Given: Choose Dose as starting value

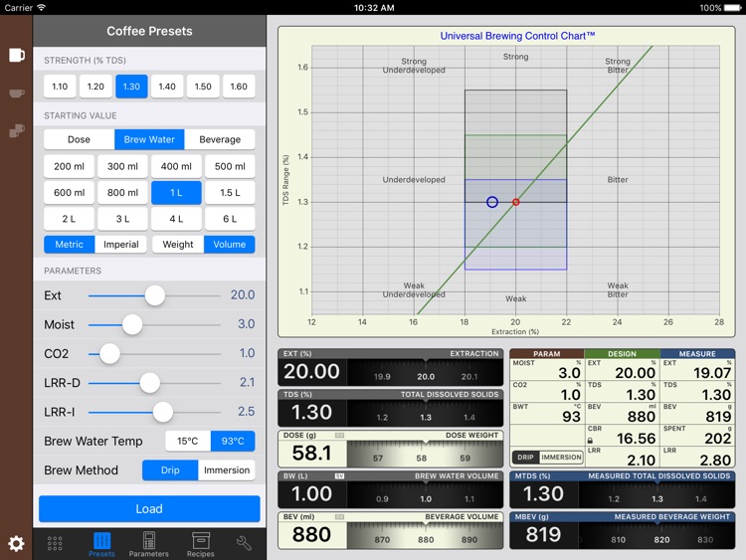Looking at the screenshot, I should pos(79,139).
